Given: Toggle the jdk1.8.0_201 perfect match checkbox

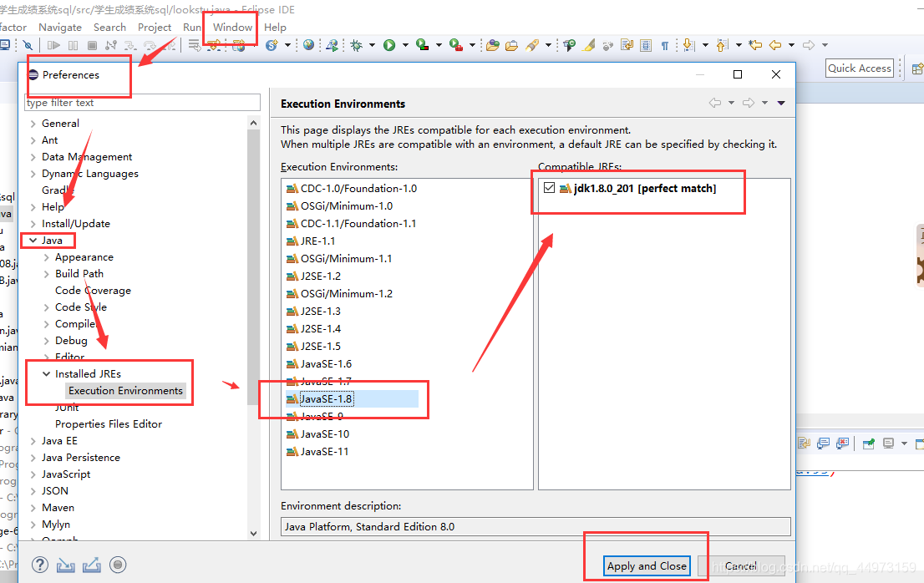Looking at the screenshot, I should point(549,188).
